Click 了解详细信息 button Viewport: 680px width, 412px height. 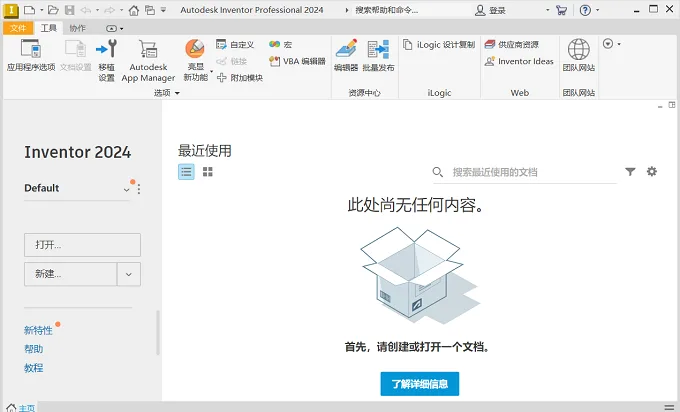coord(420,384)
